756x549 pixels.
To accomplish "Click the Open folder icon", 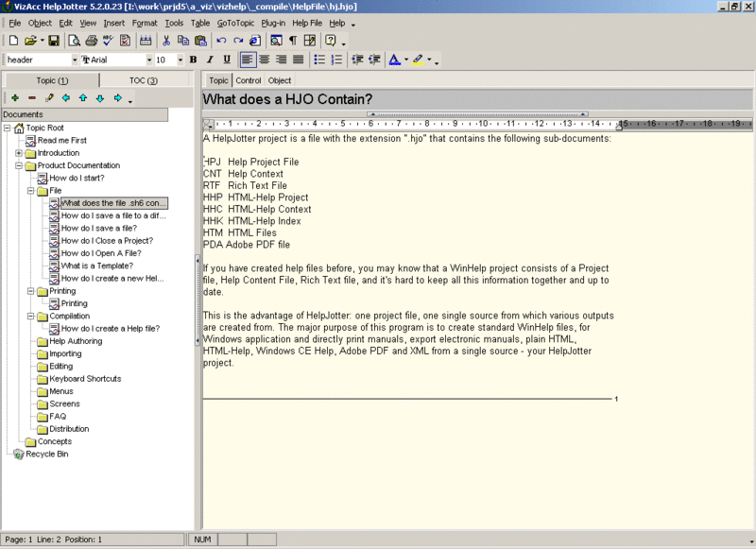I will point(30,41).
